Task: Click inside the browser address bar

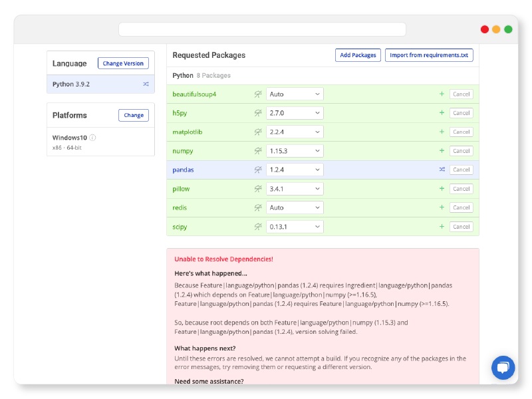Action: coord(262,29)
